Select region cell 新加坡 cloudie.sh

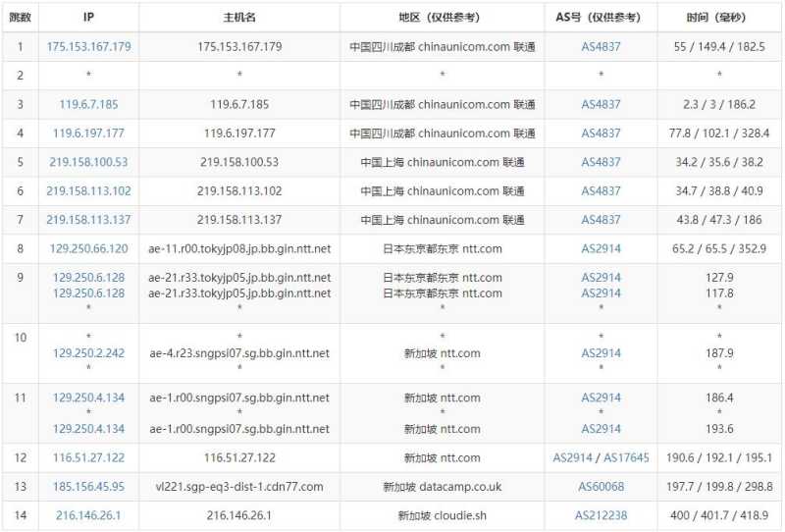[443, 515]
